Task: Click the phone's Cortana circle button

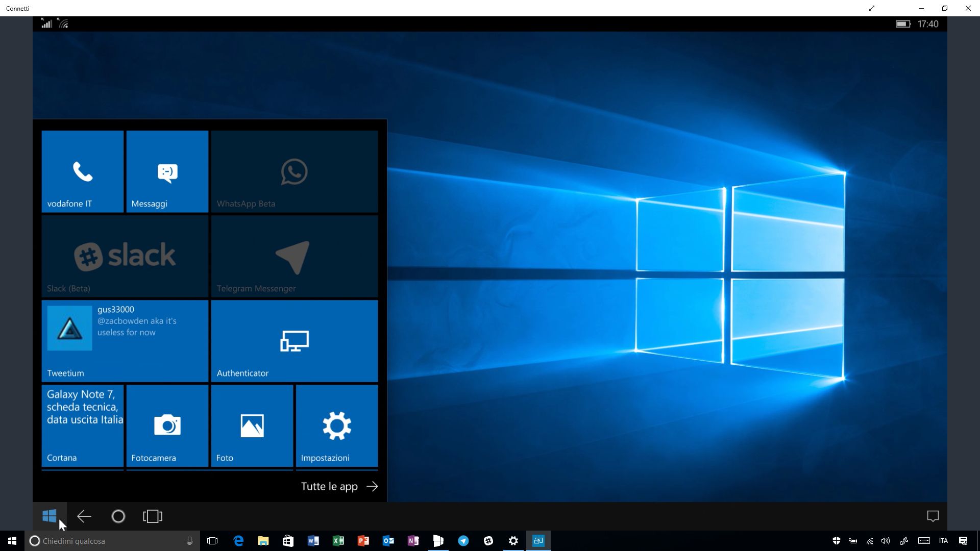Action: [x=118, y=516]
